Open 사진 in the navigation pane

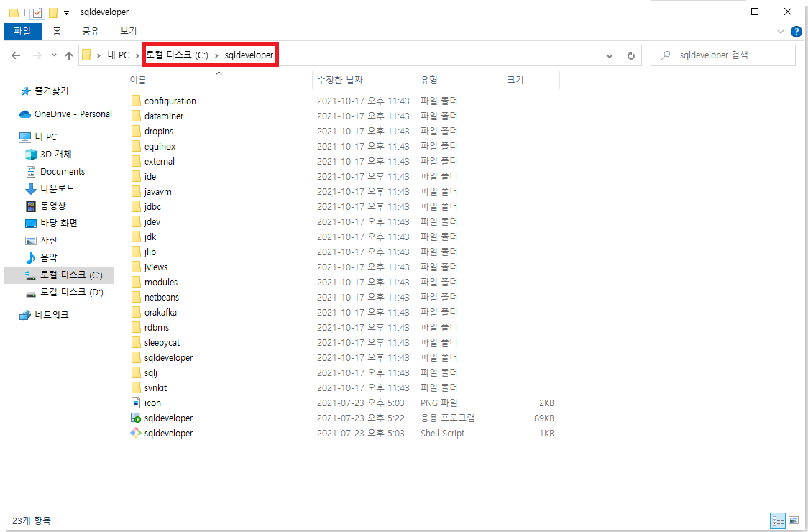(x=41, y=240)
